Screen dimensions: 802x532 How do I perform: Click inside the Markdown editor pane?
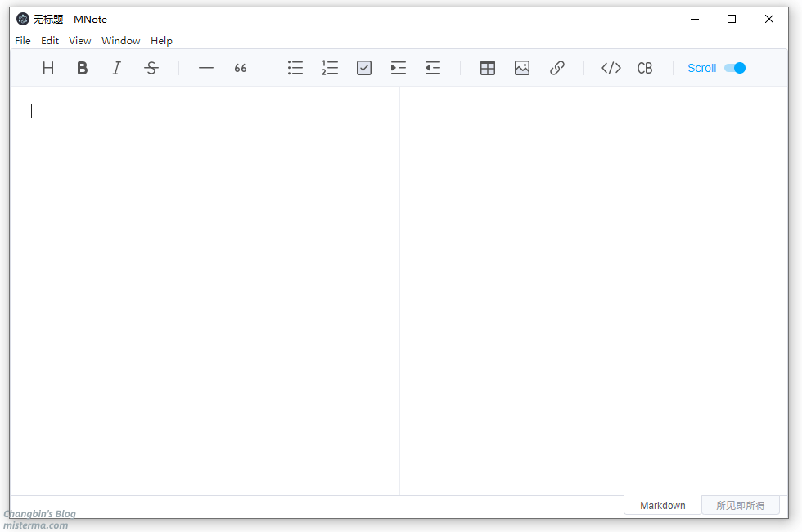205,286
